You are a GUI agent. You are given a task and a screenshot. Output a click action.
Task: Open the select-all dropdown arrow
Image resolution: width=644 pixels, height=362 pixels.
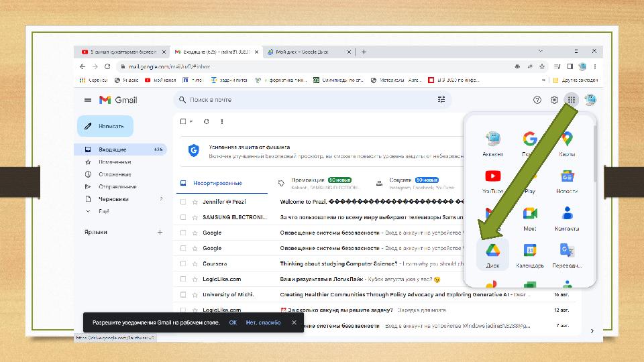coord(191,121)
